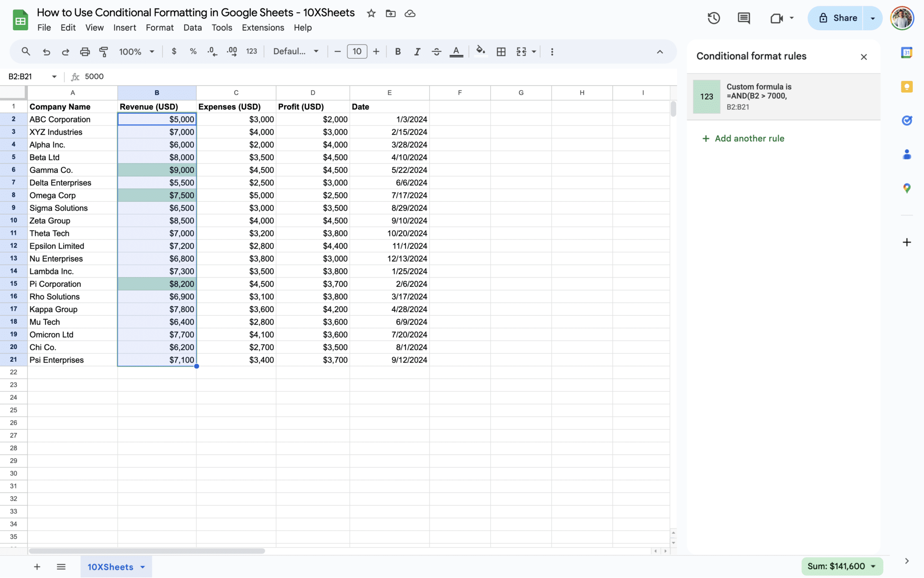The width and height of the screenshot is (924, 578).
Task: Open the Custom formula rule for B2:B21
Action: [x=784, y=97]
